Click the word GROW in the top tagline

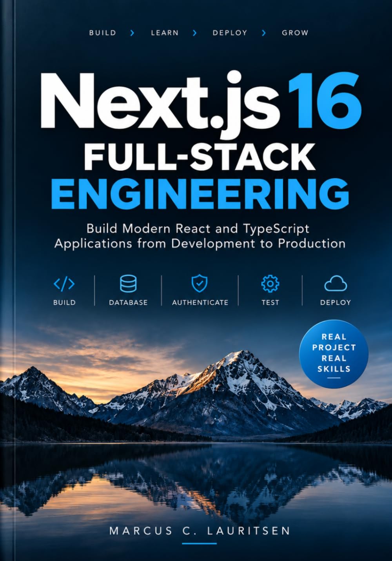(295, 33)
